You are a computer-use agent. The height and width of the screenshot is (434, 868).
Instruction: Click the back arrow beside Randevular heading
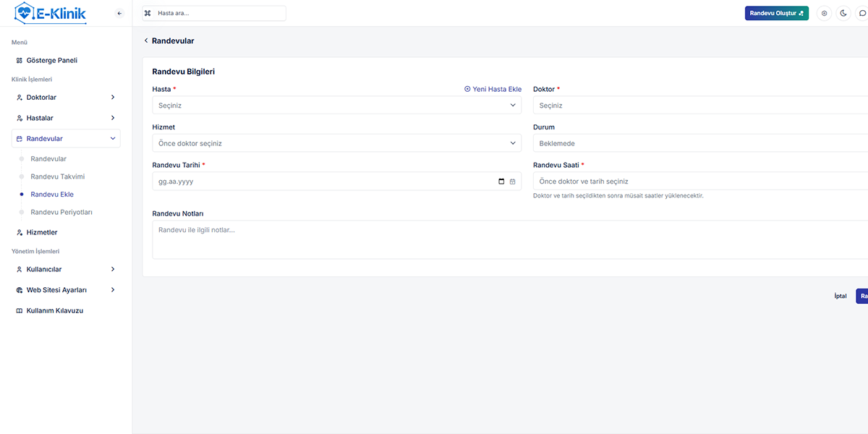point(146,41)
